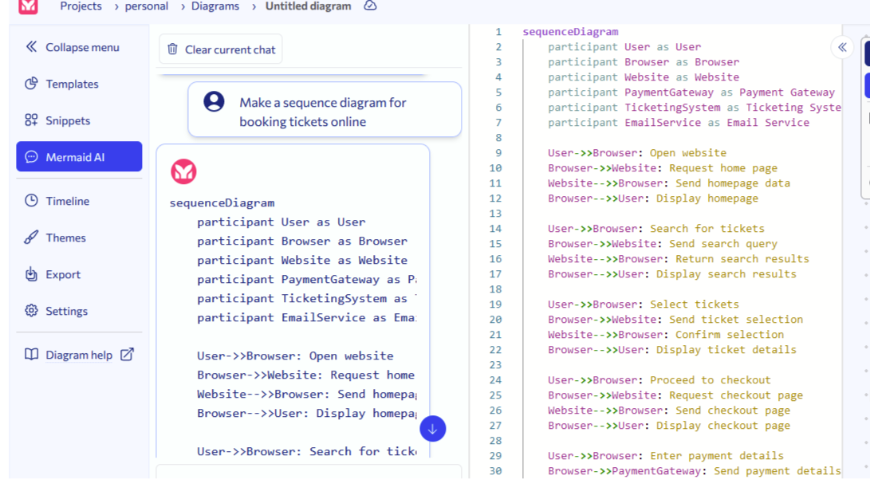Collapse the code editor with the double-chevron
This screenshot has height=495, width=870.
click(842, 47)
